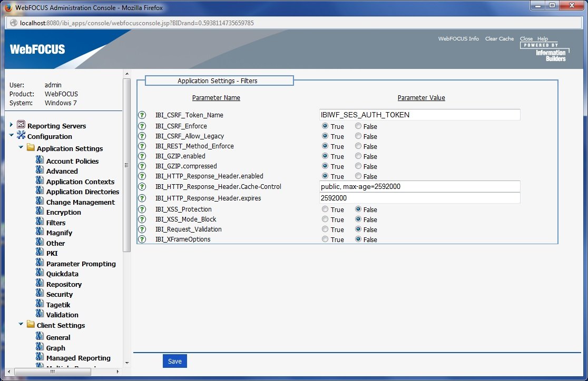Click the Filters page icon
This screenshot has width=588, height=381.
(x=40, y=222)
